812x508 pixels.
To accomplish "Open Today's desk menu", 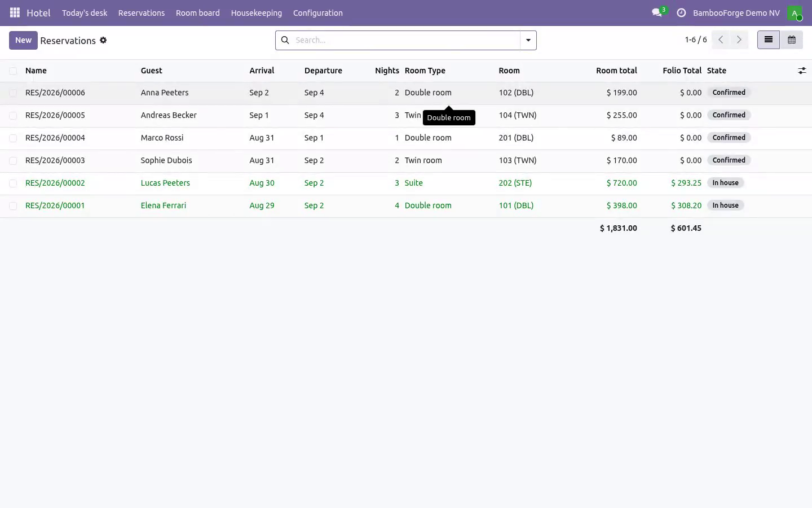I will (x=85, y=12).
